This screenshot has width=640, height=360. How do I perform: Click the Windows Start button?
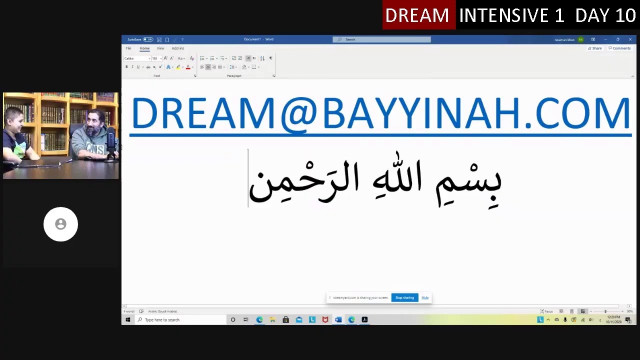[128, 320]
